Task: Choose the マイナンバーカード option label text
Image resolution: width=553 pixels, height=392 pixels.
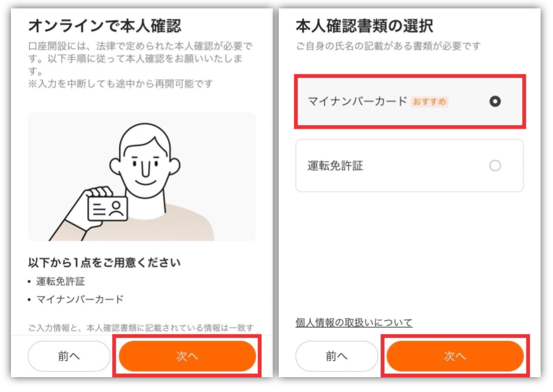Action: coord(357,102)
